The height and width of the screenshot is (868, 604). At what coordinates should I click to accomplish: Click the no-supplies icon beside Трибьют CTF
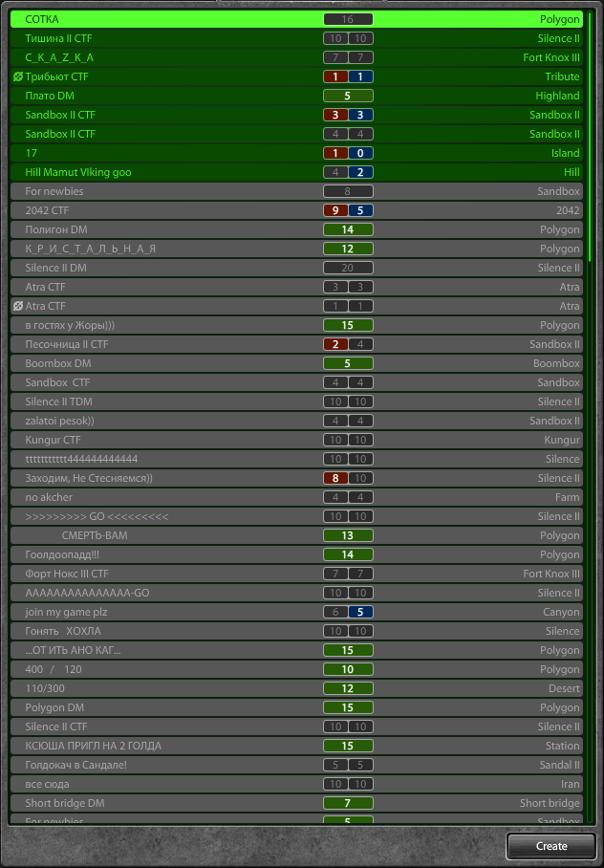click(x=18, y=76)
